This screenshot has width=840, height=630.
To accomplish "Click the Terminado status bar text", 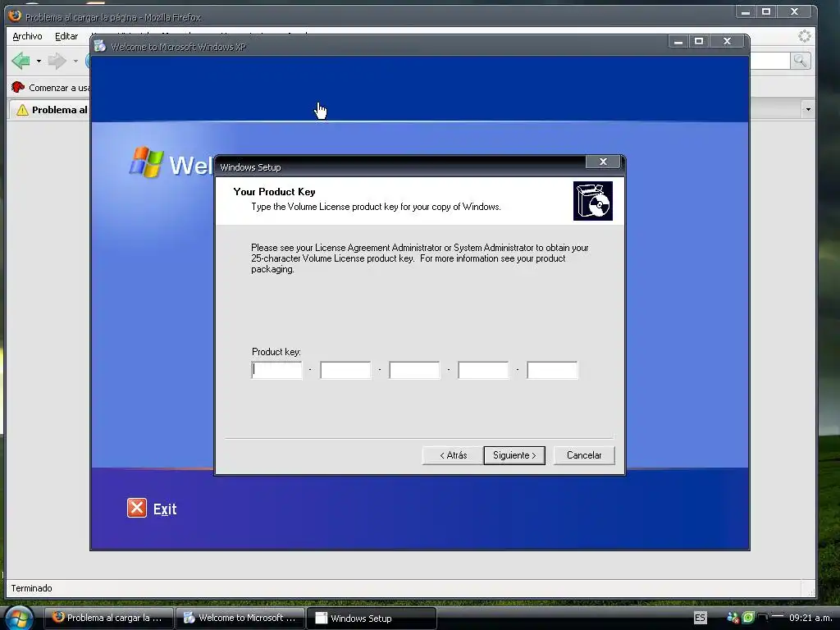I will (32, 588).
